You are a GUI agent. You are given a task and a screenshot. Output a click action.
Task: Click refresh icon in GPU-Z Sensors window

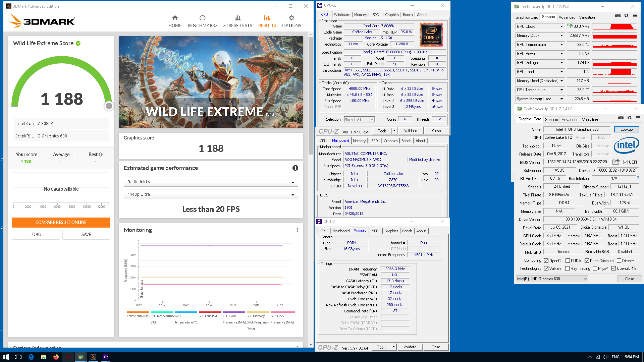point(626,16)
